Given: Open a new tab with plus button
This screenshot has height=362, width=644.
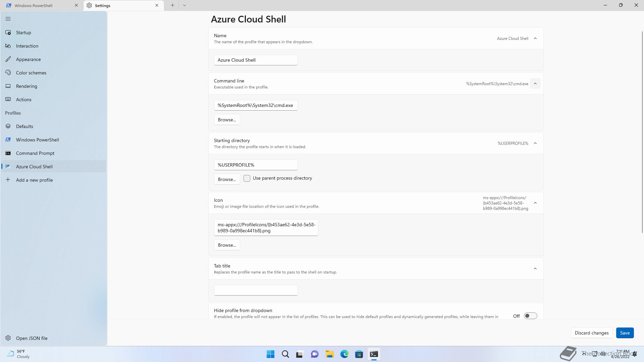Looking at the screenshot, I should 172,5.
